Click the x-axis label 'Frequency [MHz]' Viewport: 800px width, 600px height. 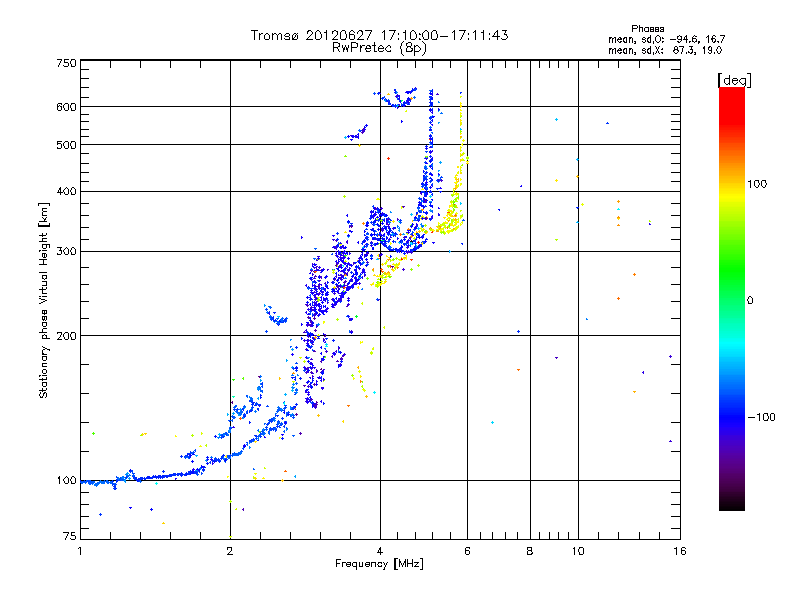(379, 564)
